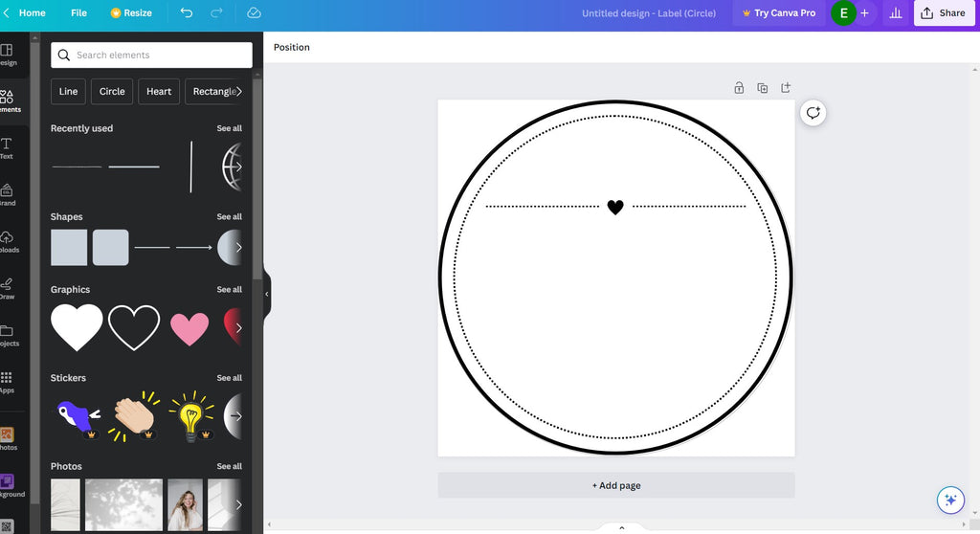The width and height of the screenshot is (980, 534).
Task: Add the rounded square shape
Action: coord(111,248)
